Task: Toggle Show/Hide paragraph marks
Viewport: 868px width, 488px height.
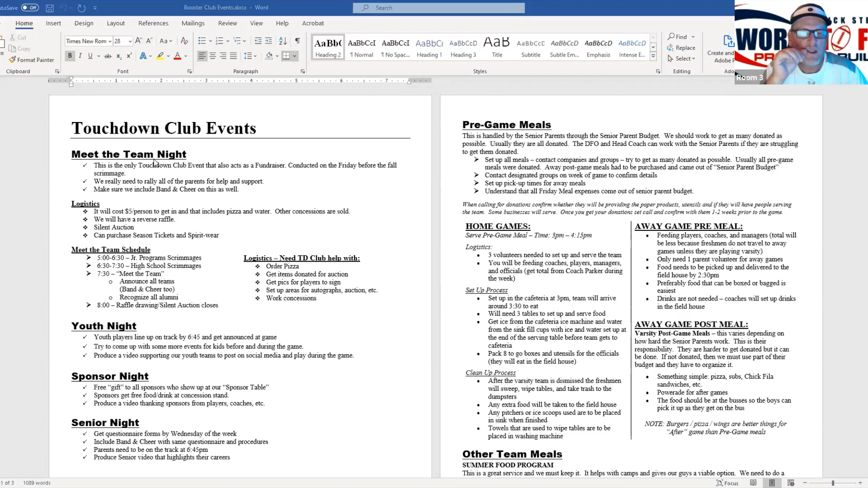Action: 297,41
